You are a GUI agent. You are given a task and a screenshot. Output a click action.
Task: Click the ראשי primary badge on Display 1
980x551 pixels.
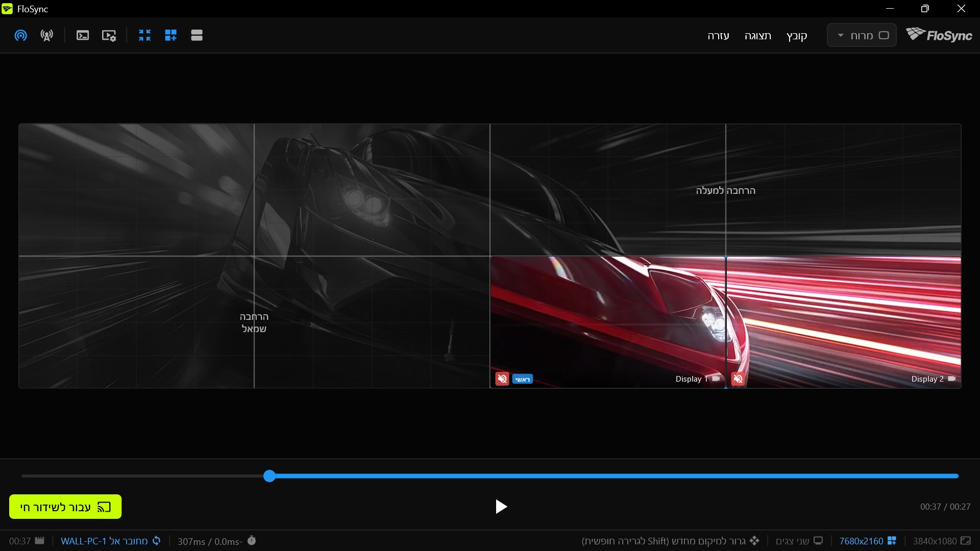(x=523, y=379)
